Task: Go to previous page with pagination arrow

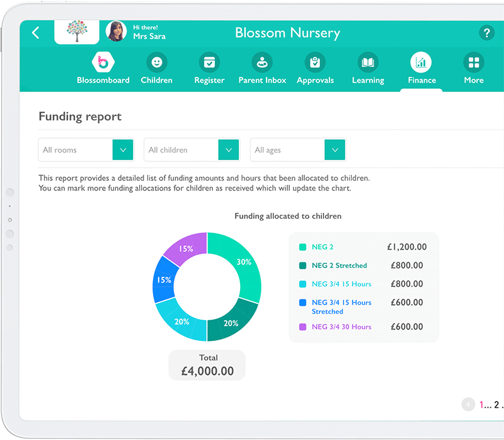Action: coord(468,404)
